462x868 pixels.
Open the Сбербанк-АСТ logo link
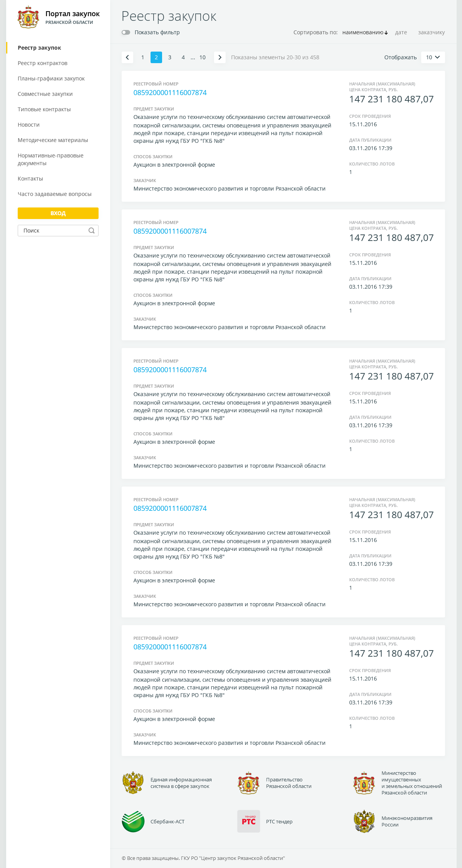pyautogui.click(x=133, y=821)
